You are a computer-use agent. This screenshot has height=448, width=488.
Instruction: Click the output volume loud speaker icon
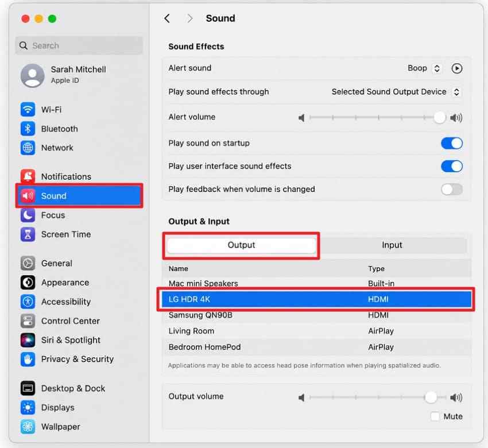pyautogui.click(x=456, y=397)
